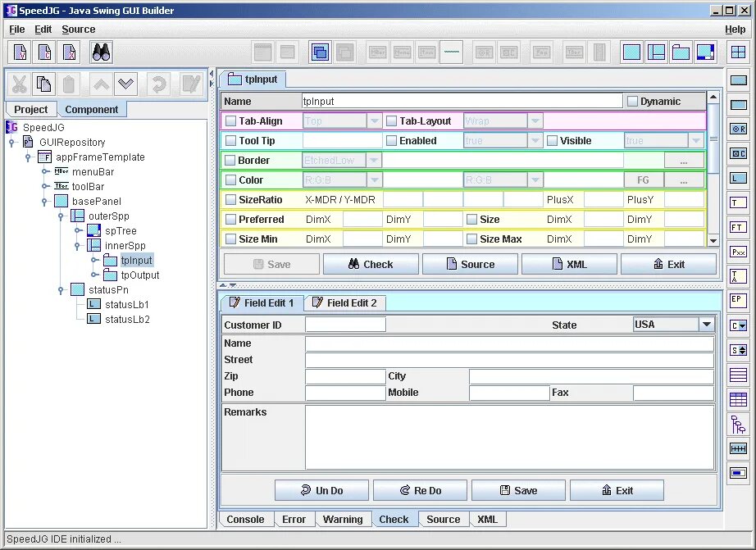Open the State dropdown showing USA
Screen dimensions: 756x550
pos(707,325)
